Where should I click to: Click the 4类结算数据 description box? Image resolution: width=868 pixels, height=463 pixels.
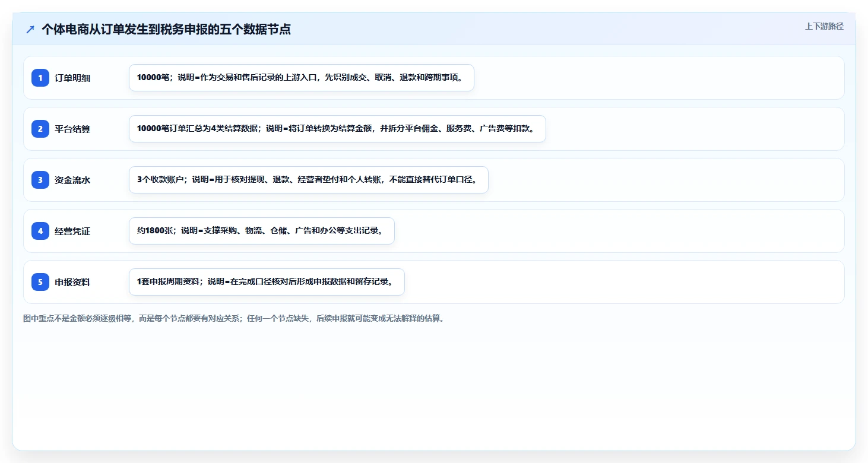[337, 129]
